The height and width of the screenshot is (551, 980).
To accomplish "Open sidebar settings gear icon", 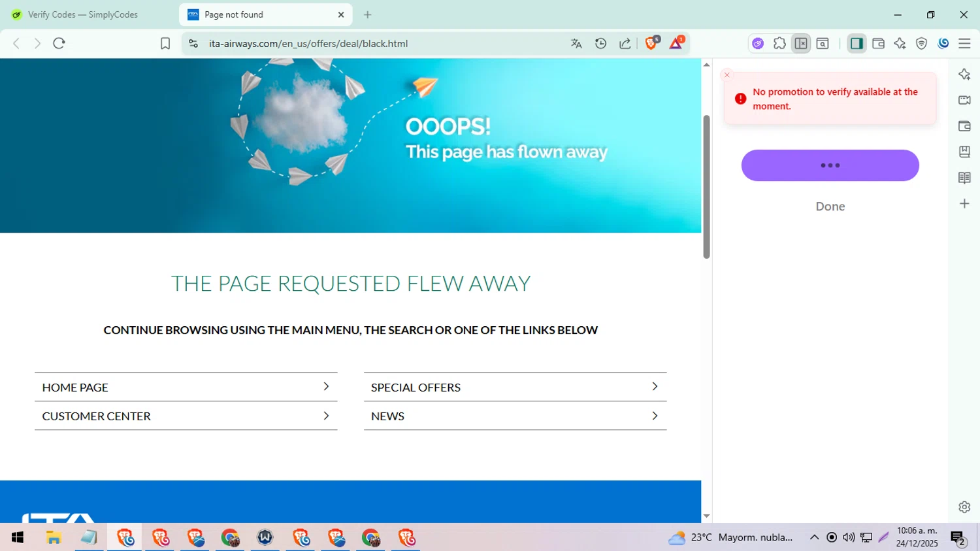I will pos(964,507).
